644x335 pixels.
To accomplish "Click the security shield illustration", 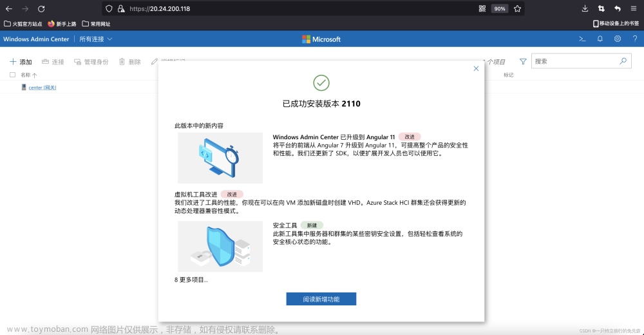I will tap(220, 246).
